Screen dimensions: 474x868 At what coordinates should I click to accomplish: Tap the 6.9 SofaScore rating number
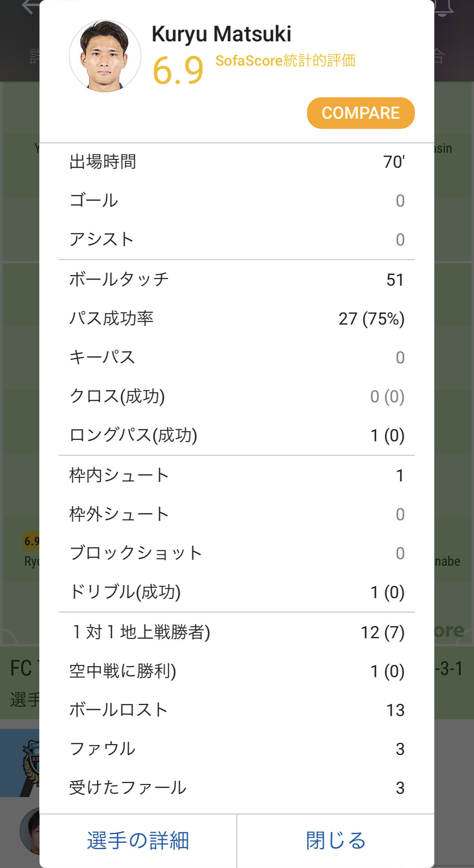pyautogui.click(x=178, y=71)
